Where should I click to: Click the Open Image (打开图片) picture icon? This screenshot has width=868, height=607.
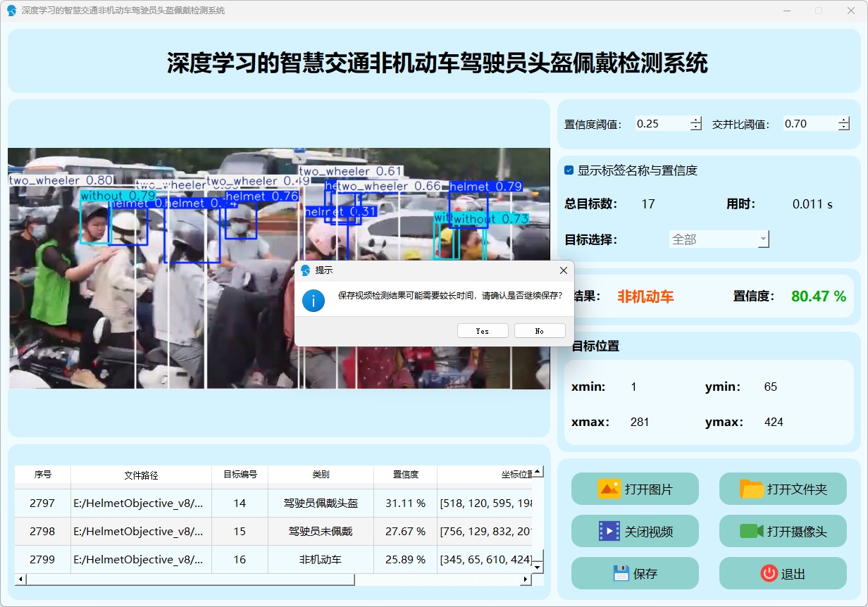(x=609, y=489)
